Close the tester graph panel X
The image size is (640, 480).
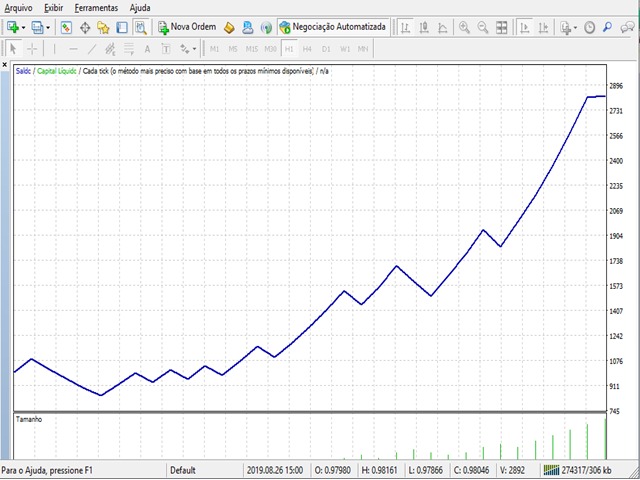click(5, 64)
